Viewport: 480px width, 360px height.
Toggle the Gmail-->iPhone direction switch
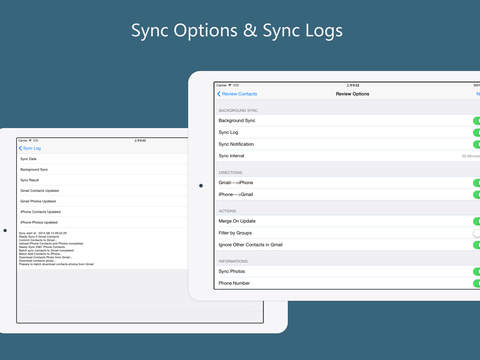(477, 183)
